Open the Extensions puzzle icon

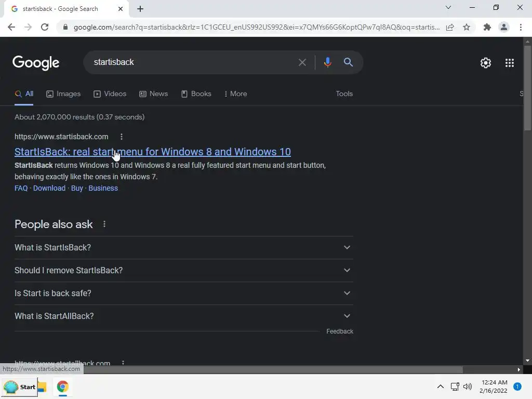487,27
